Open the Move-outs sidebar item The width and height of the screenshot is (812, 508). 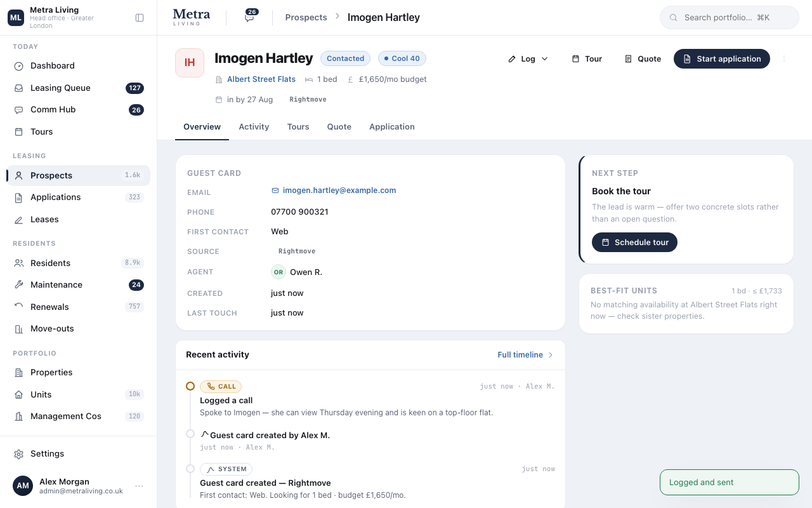point(78,328)
